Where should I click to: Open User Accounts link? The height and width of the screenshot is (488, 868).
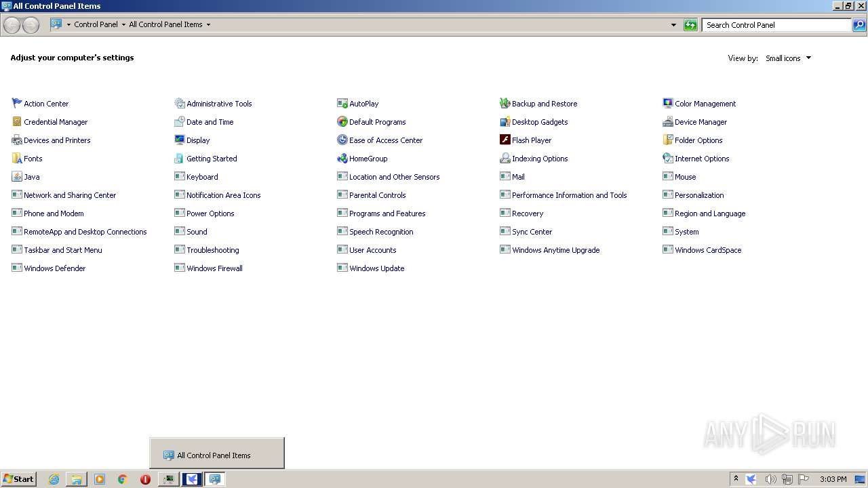coord(372,250)
